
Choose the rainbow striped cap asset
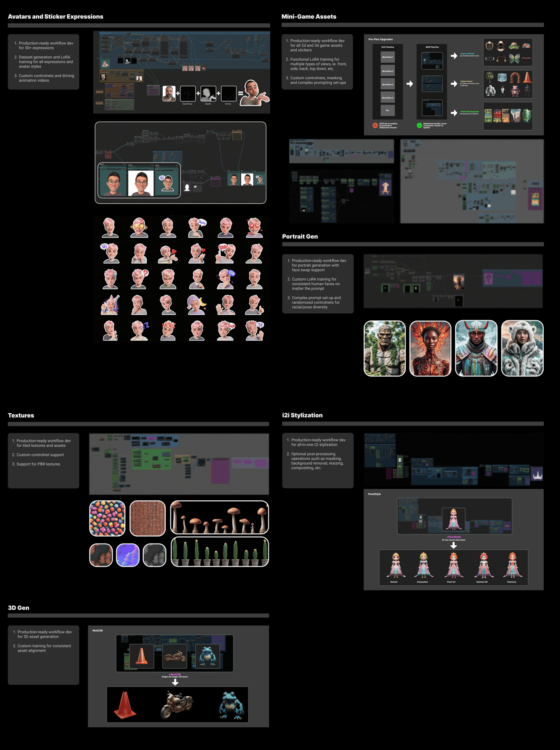tap(526, 46)
